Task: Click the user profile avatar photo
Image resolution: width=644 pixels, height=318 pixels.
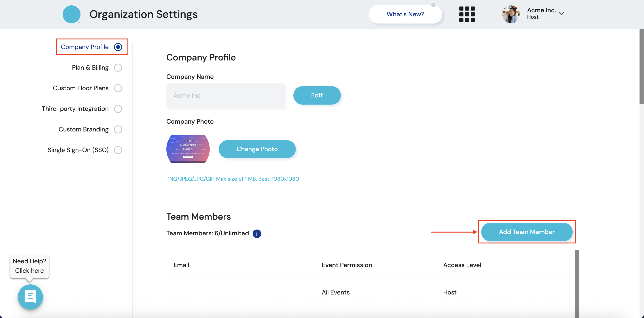Action: tap(511, 14)
